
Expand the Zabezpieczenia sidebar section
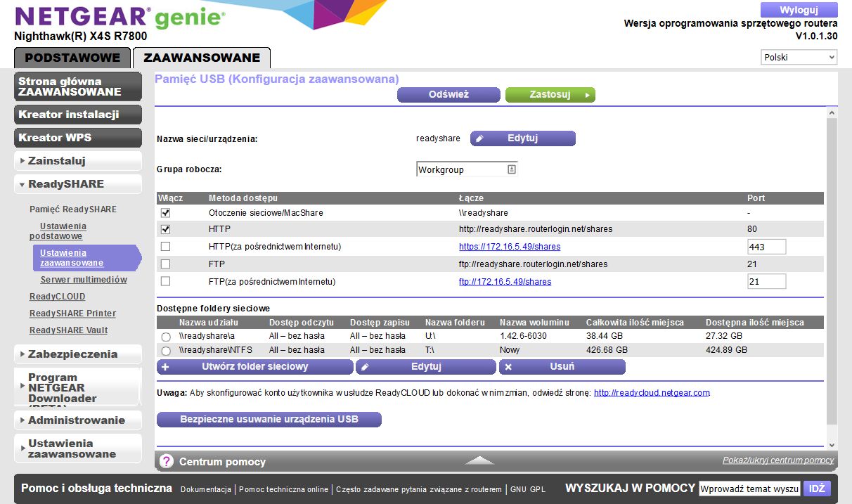coord(77,354)
